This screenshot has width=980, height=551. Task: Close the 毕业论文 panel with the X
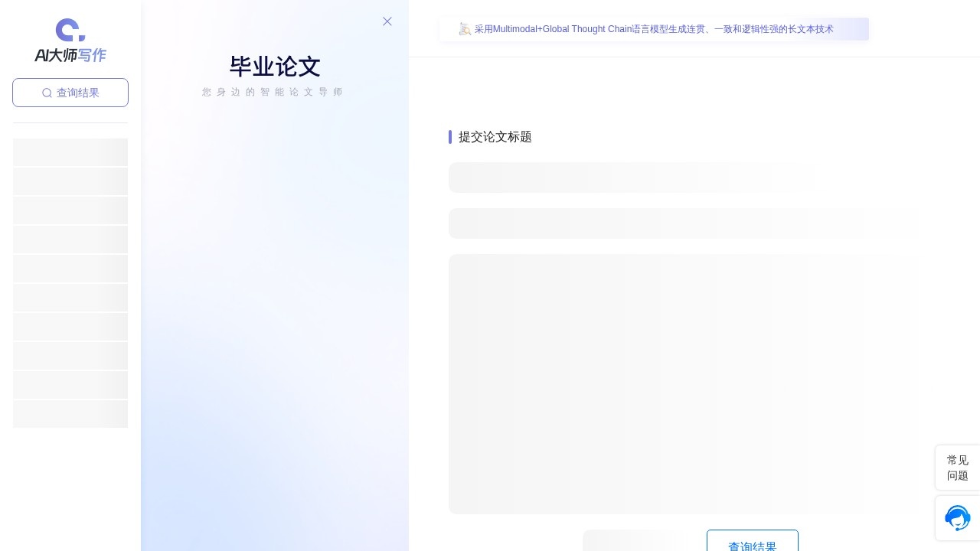(387, 21)
